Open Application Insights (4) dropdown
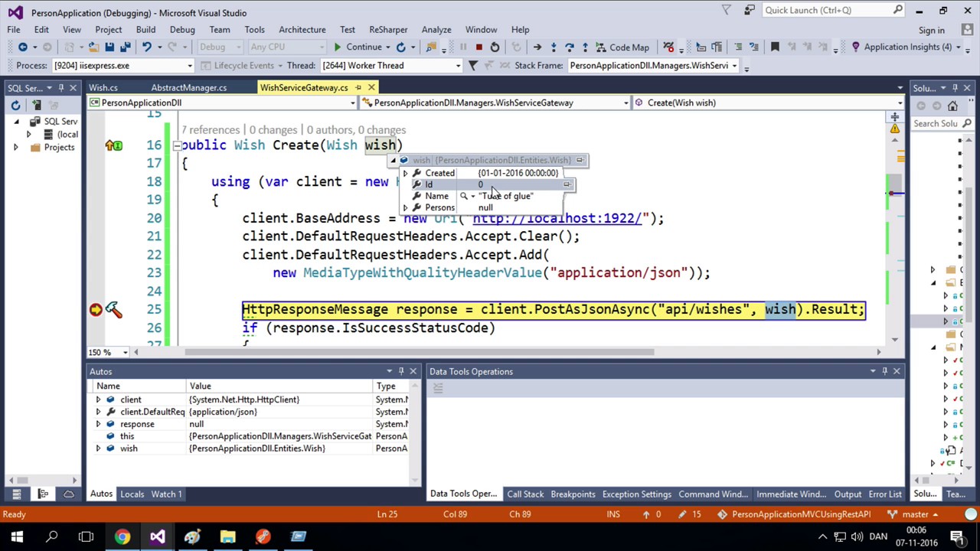 point(907,47)
